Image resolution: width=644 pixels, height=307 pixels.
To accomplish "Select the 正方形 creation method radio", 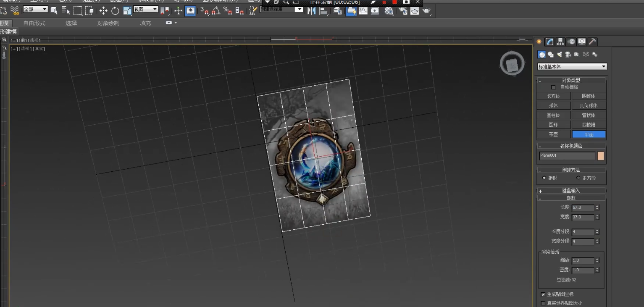I will (x=578, y=178).
